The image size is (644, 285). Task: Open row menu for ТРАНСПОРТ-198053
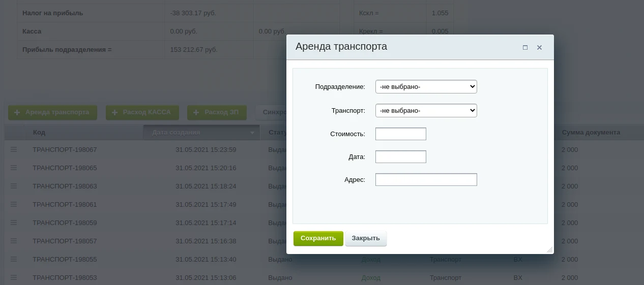click(x=14, y=277)
